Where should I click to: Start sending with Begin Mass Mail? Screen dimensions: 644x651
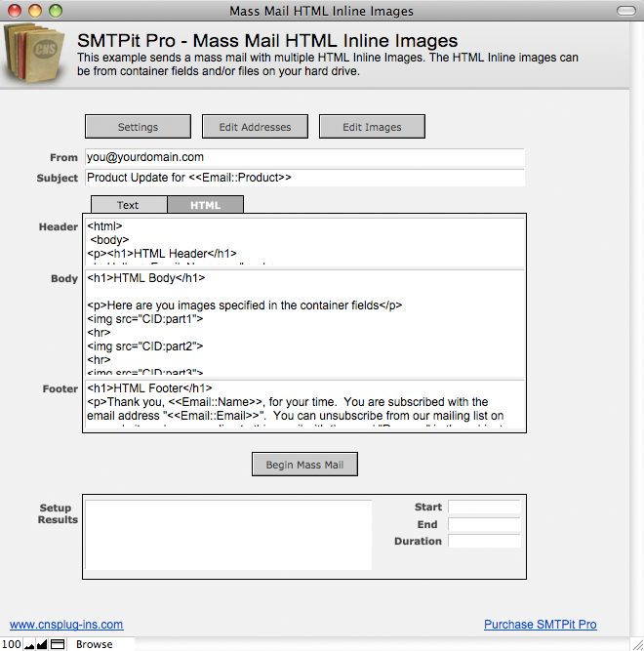click(x=304, y=465)
